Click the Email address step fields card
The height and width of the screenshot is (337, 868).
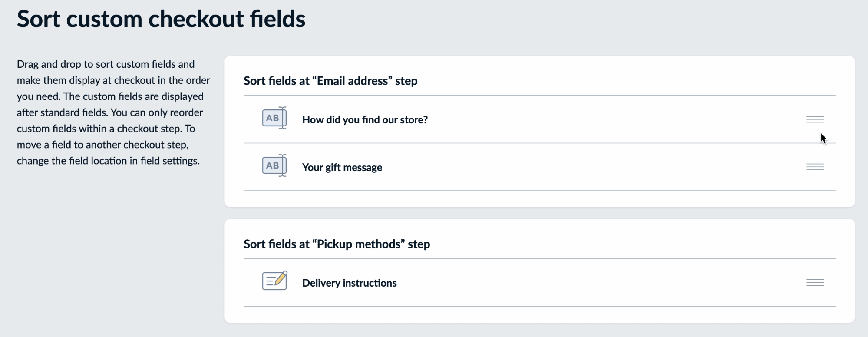(x=538, y=130)
